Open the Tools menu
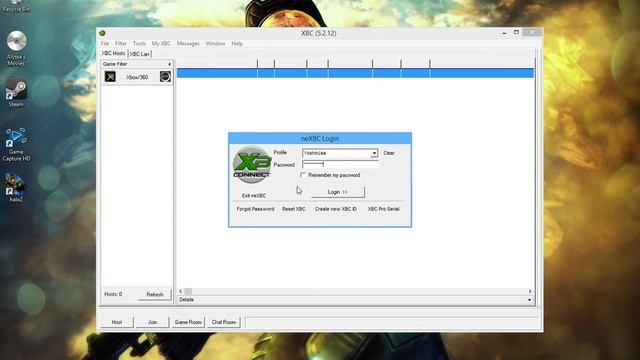 (139, 44)
